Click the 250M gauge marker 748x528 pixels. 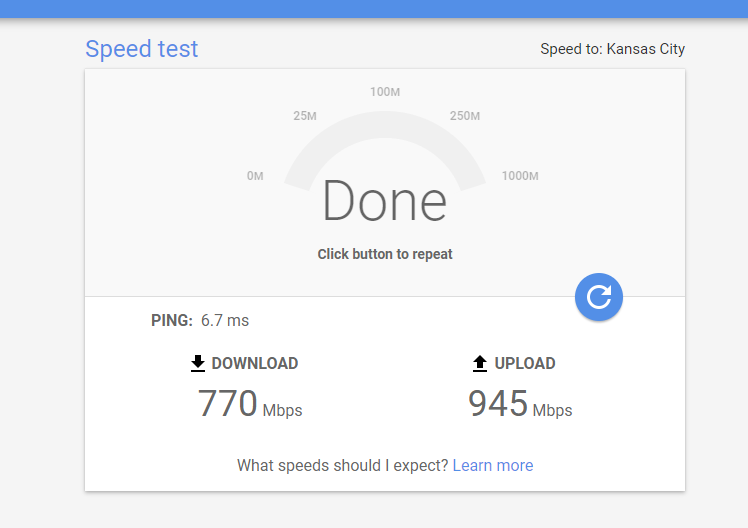click(465, 116)
